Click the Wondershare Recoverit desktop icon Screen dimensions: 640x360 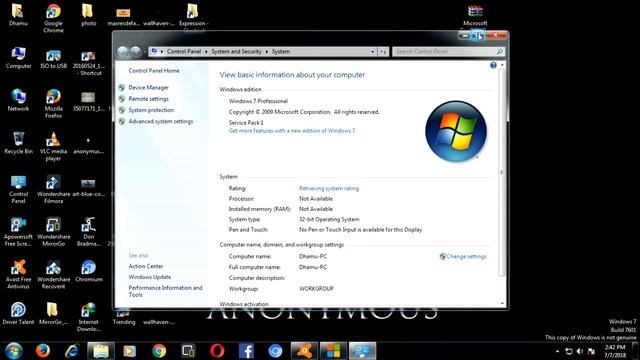[53, 274]
